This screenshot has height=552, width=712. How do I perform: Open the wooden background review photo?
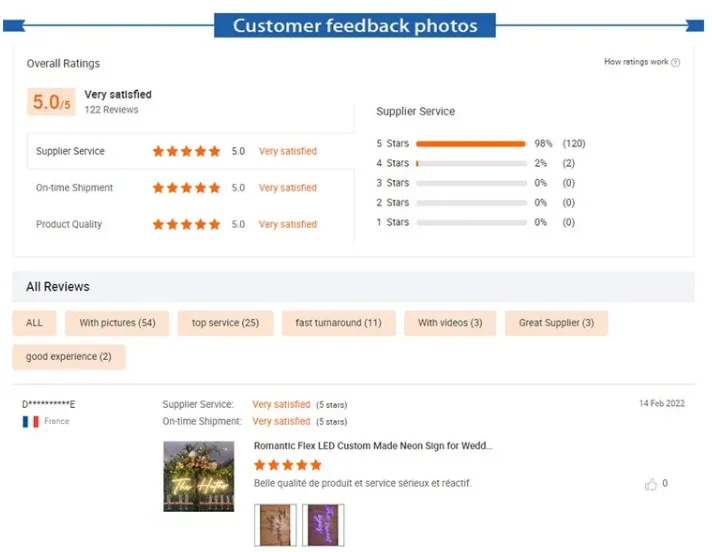click(275, 525)
